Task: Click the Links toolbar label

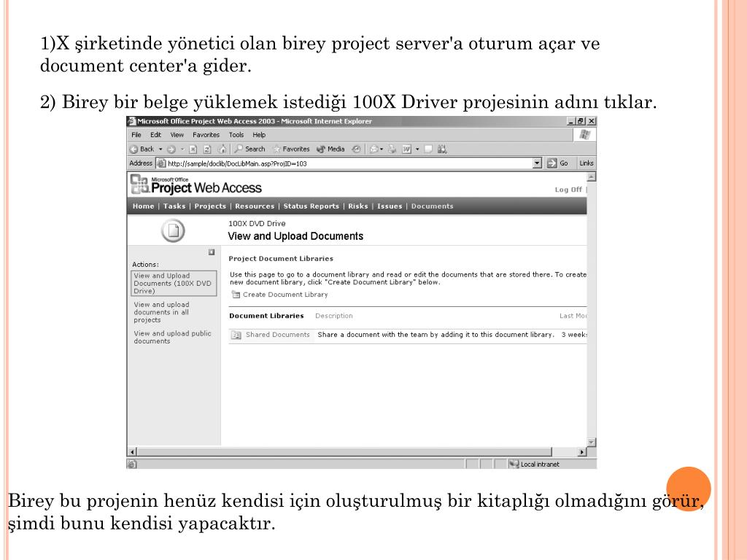Action: (x=587, y=163)
